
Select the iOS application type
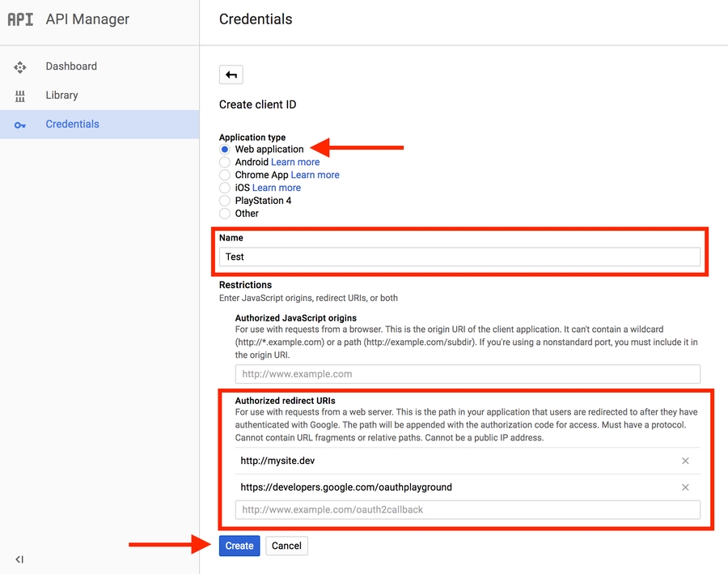(225, 188)
